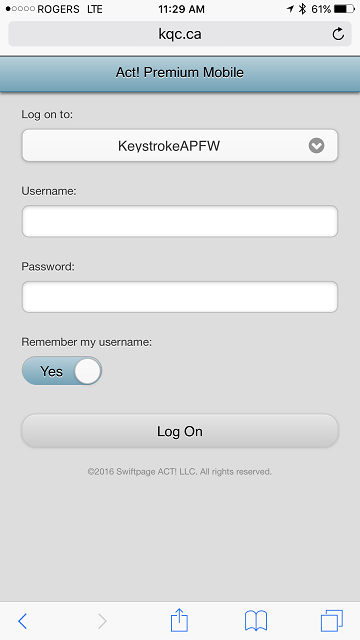The width and height of the screenshot is (360, 640).
Task: Open the bookmarks book icon
Action: click(256, 621)
